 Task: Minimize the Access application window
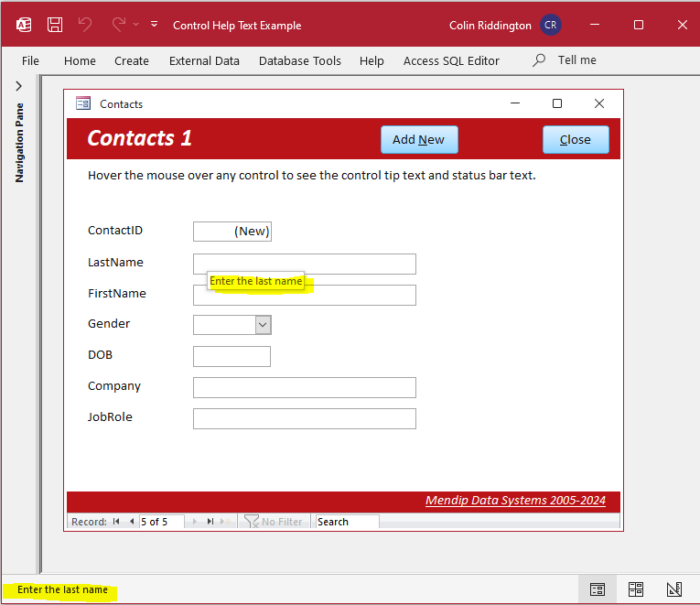(595, 25)
